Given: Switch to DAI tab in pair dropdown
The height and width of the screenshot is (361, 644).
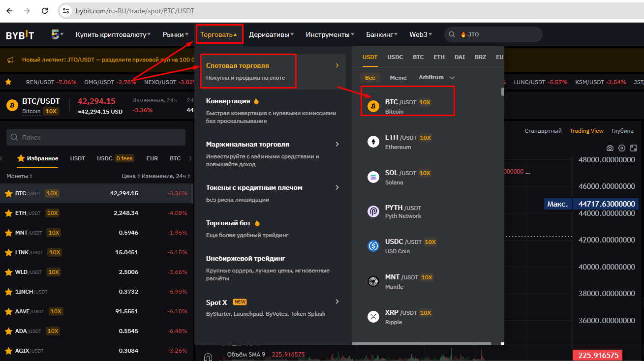Looking at the screenshot, I should [x=460, y=57].
